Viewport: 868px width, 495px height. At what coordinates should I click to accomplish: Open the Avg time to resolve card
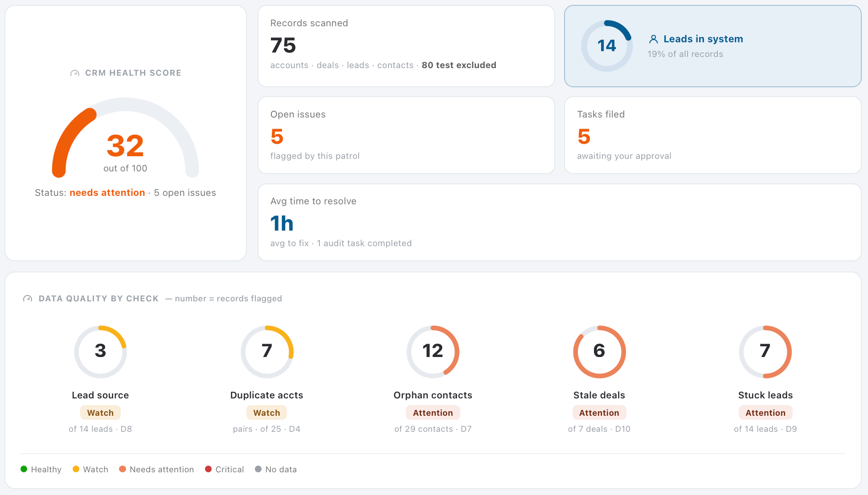[x=559, y=222]
